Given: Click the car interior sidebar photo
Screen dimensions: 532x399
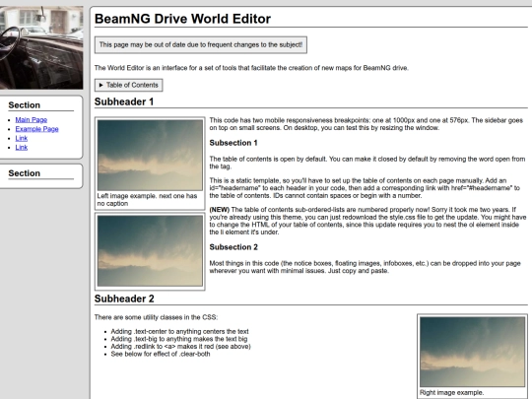Looking at the screenshot, I should click(x=41, y=47).
